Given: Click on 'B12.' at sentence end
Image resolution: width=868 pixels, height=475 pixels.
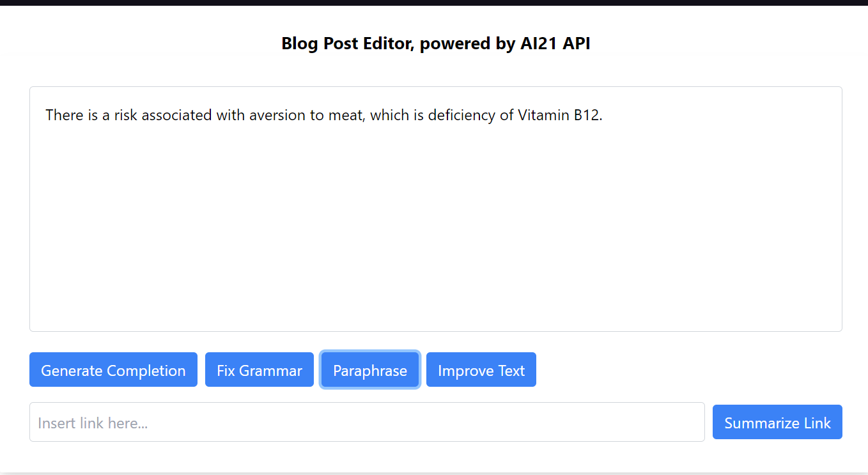Looking at the screenshot, I should coord(588,116).
